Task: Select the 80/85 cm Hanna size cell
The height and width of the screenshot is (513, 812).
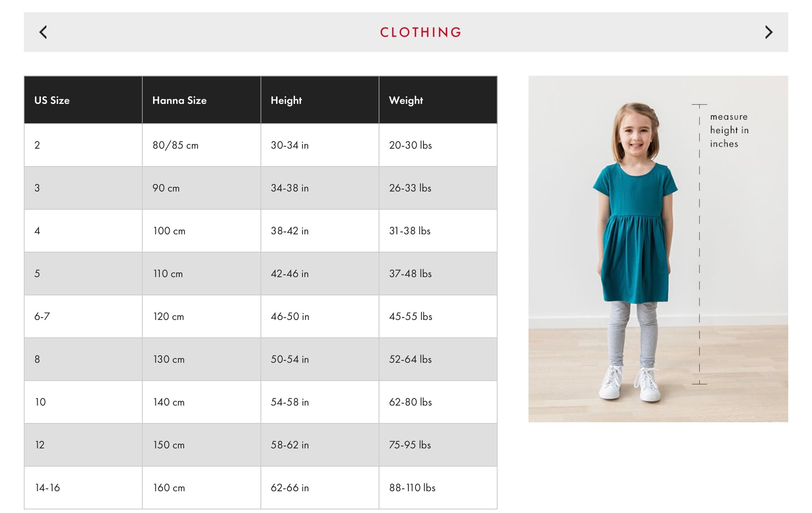Action: click(176, 146)
